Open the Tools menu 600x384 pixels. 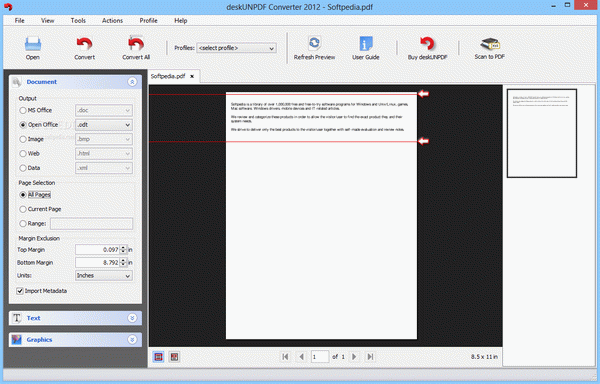[78, 21]
